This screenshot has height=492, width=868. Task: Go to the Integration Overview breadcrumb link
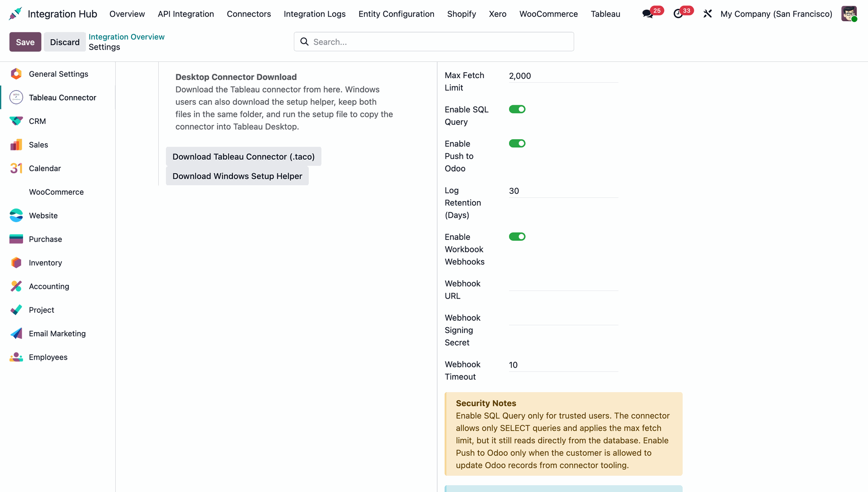[x=127, y=37]
